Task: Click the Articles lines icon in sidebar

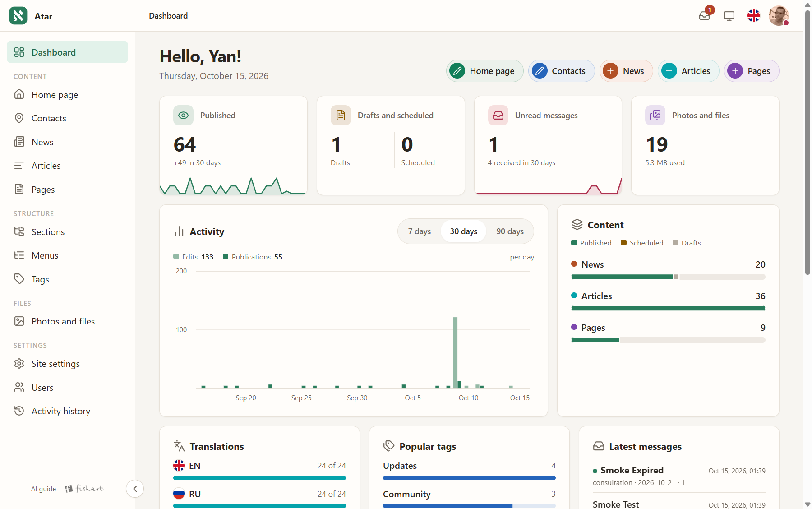Action: click(x=19, y=166)
